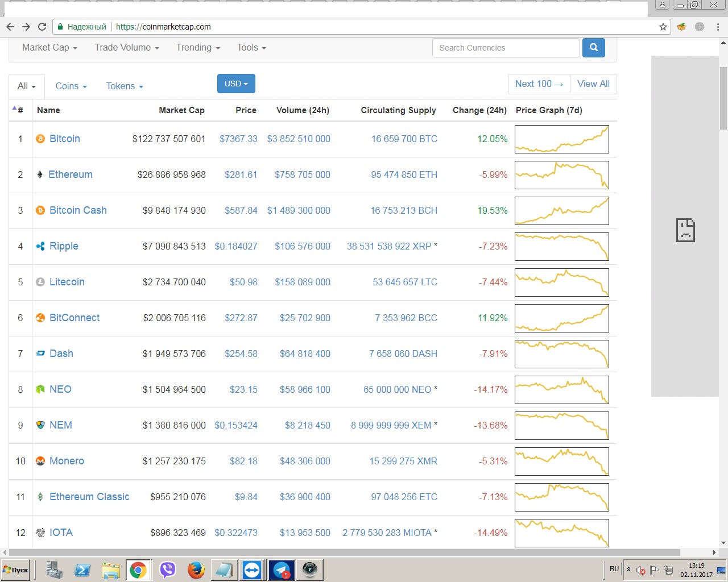728x582 pixels.
Task: Sort table by Price column
Action: click(246, 110)
